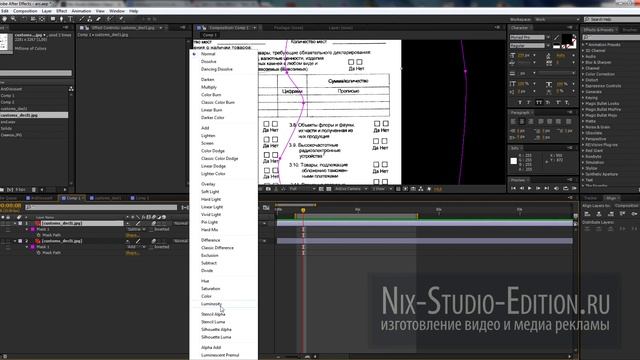
Task: Click the timeline layer search field
Action: coord(101,207)
